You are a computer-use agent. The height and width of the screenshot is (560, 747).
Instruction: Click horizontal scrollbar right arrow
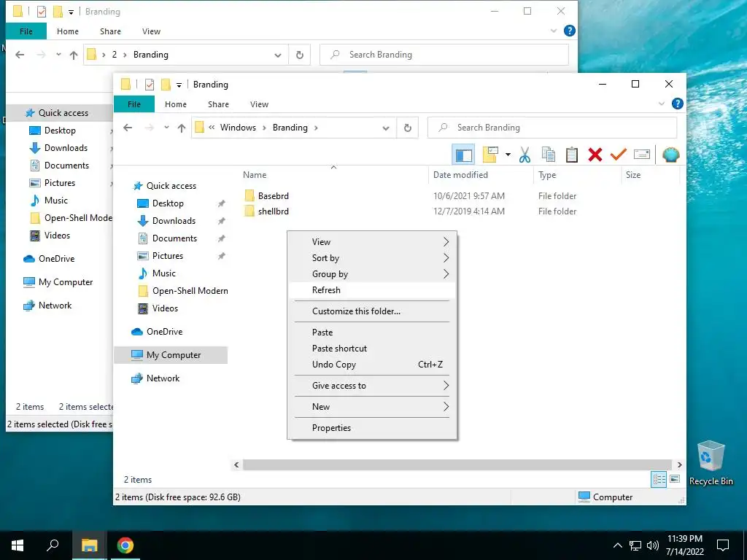679,464
